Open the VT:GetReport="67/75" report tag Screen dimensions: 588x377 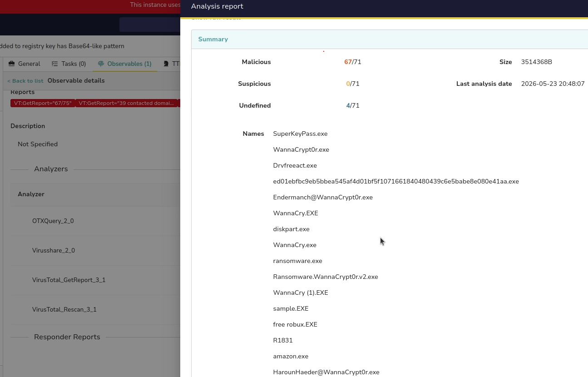coord(43,103)
